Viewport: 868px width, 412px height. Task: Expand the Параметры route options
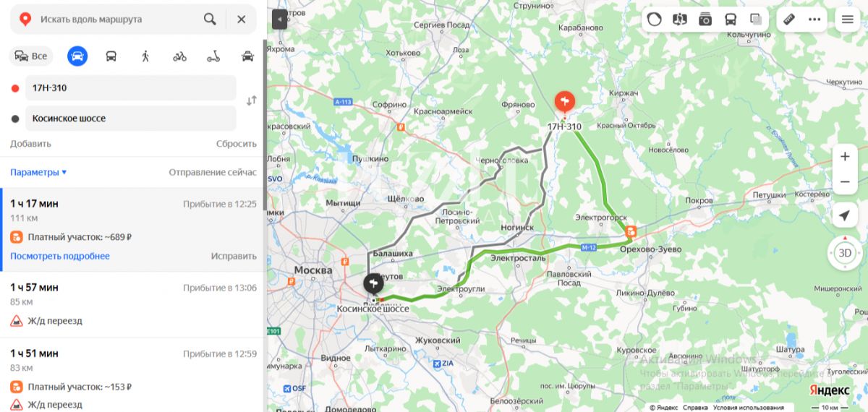click(38, 172)
